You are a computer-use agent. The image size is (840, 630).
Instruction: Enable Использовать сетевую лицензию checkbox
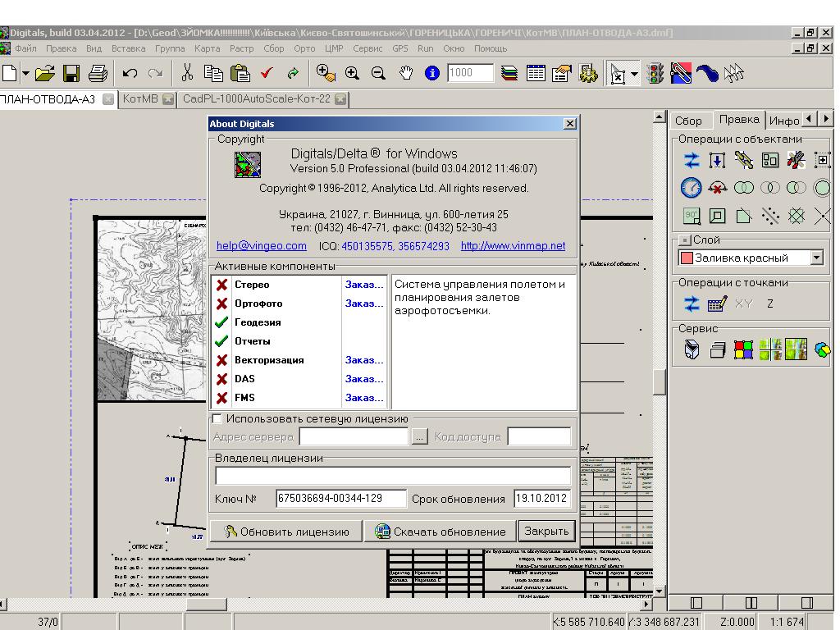pyautogui.click(x=217, y=418)
